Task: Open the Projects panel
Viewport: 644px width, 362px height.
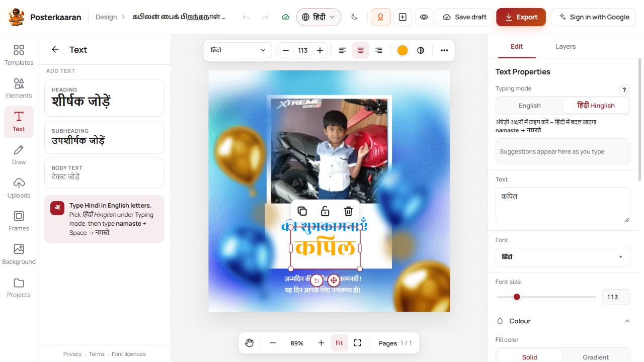Action: tap(19, 287)
